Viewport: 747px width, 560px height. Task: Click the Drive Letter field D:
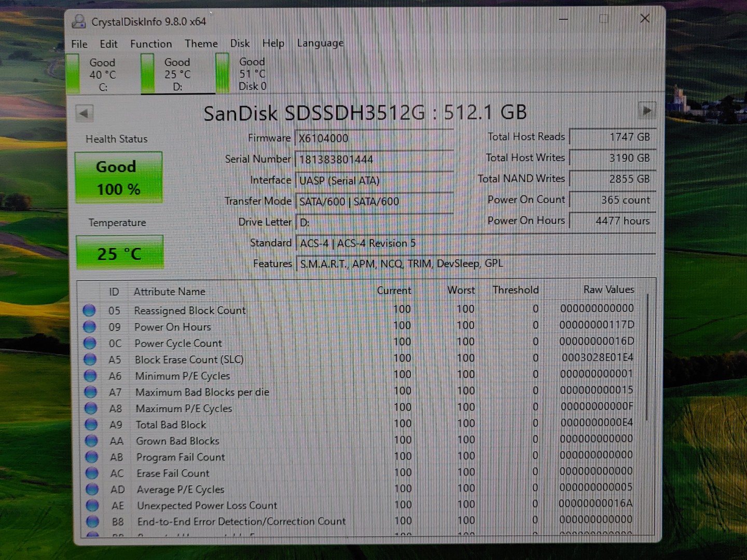(374, 222)
